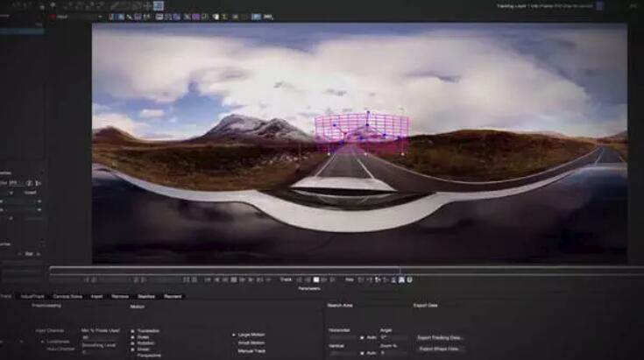Toggle the Translation motion checkbox

click(x=132, y=330)
